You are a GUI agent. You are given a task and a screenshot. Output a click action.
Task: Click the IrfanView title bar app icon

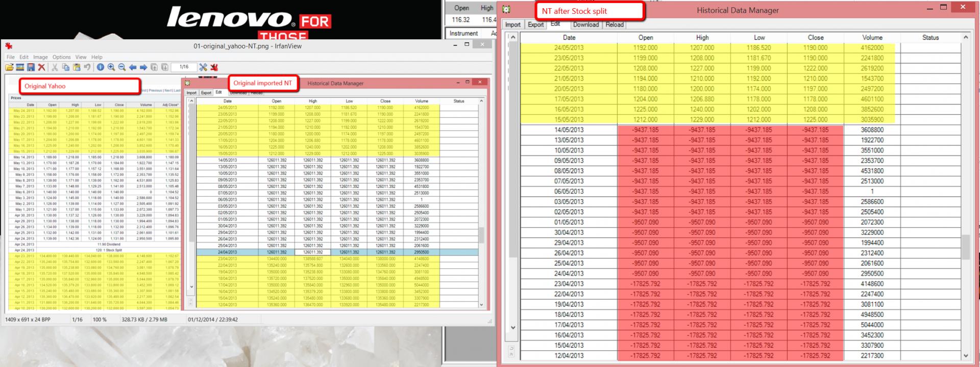[x=9, y=46]
